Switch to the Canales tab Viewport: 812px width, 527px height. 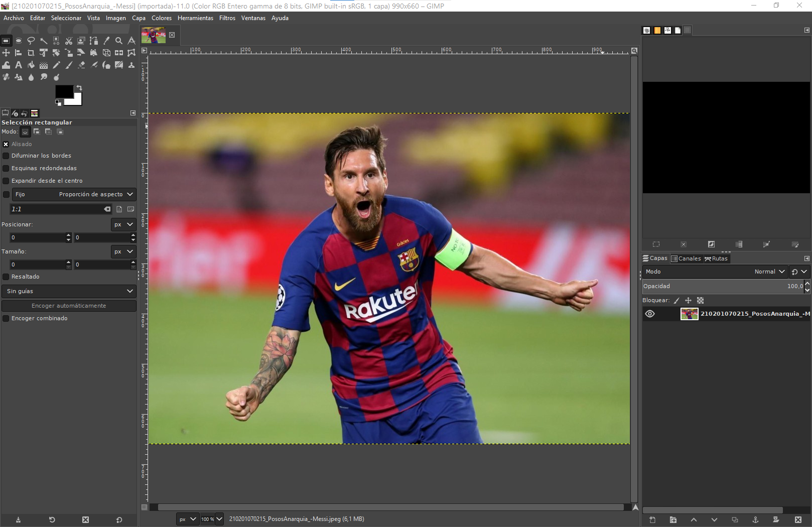[x=686, y=258]
